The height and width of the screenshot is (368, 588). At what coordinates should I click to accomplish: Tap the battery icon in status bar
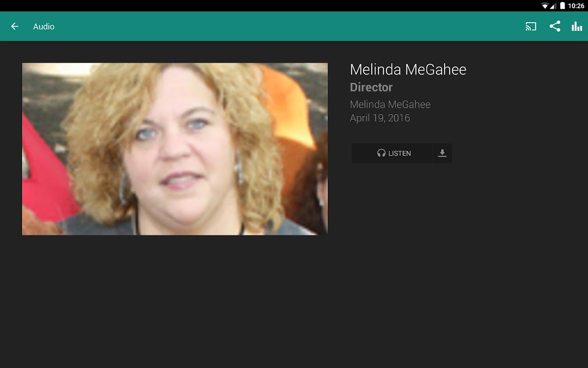coord(562,6)
